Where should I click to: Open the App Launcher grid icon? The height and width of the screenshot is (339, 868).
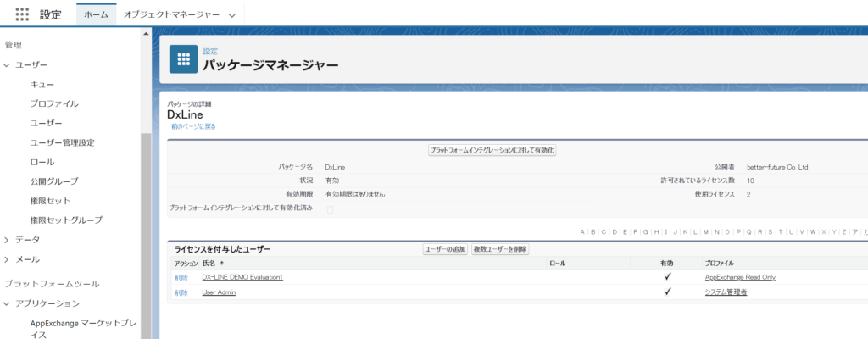[22, 15]
